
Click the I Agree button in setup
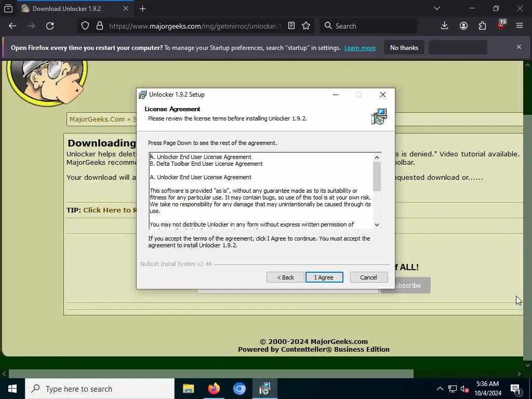[324, 277]
